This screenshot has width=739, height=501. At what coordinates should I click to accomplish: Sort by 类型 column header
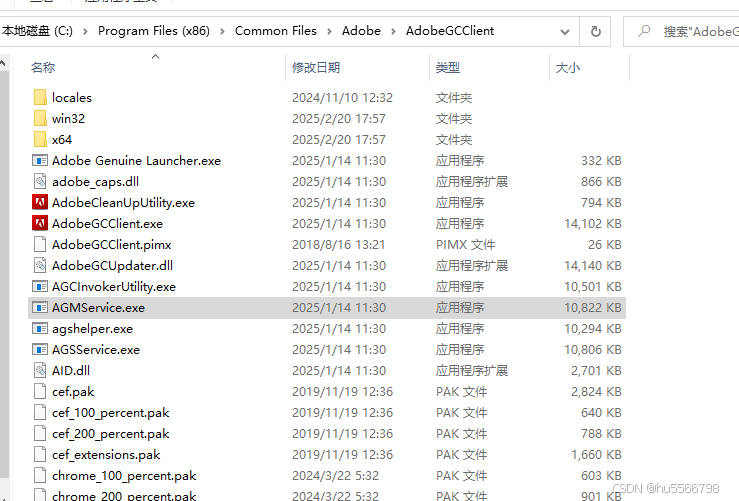click(448, 68)
